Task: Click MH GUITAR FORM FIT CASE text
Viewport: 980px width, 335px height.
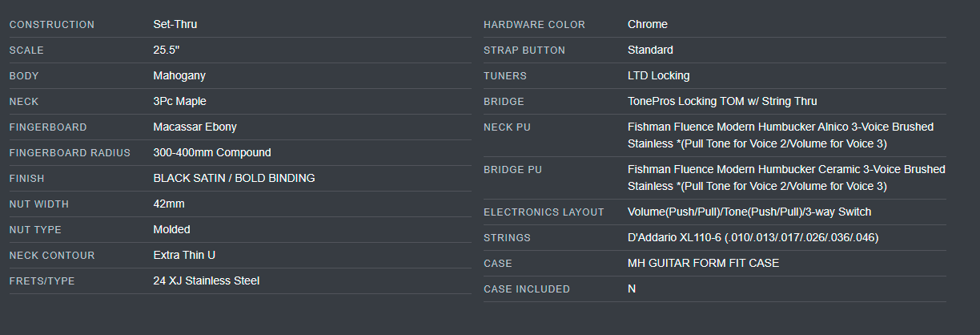Action: 703,263
